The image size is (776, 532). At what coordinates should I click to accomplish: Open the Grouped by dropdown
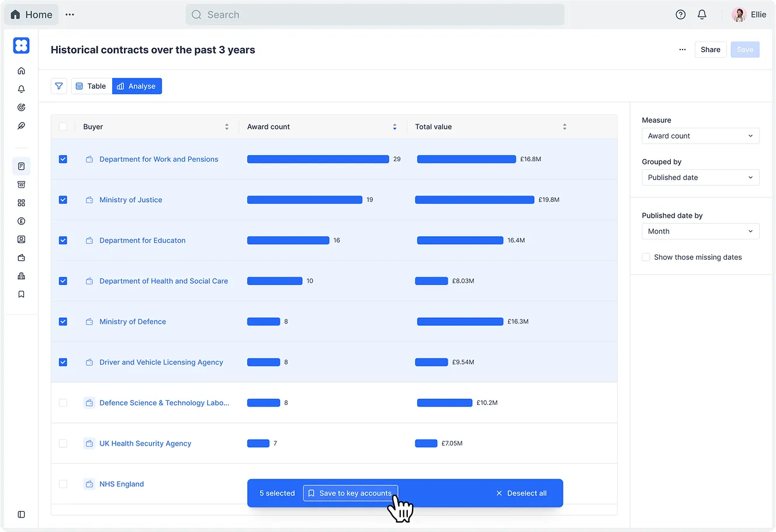pyautogui.click(x=701, y=178)
